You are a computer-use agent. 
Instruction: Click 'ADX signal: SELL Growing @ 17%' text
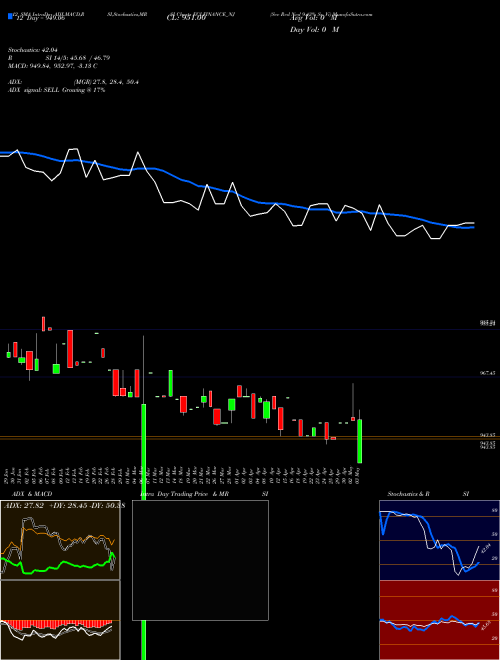pos(56,90)
